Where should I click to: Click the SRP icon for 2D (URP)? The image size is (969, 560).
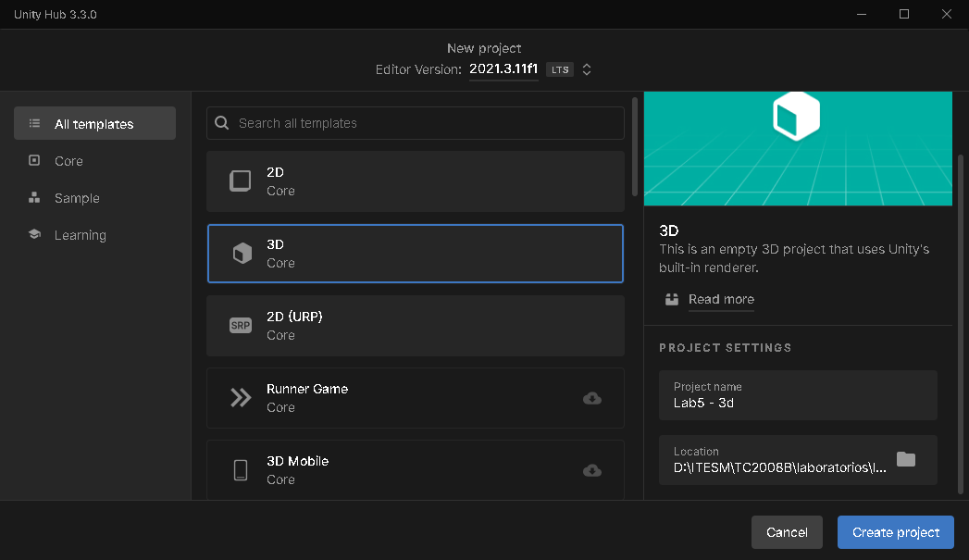tap(241, 326)
